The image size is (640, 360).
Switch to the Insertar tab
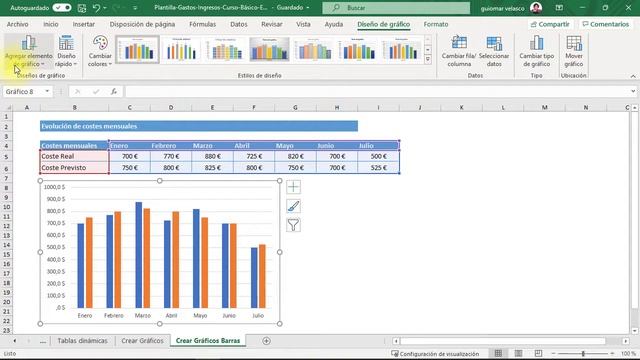click(x=84, y=24)
